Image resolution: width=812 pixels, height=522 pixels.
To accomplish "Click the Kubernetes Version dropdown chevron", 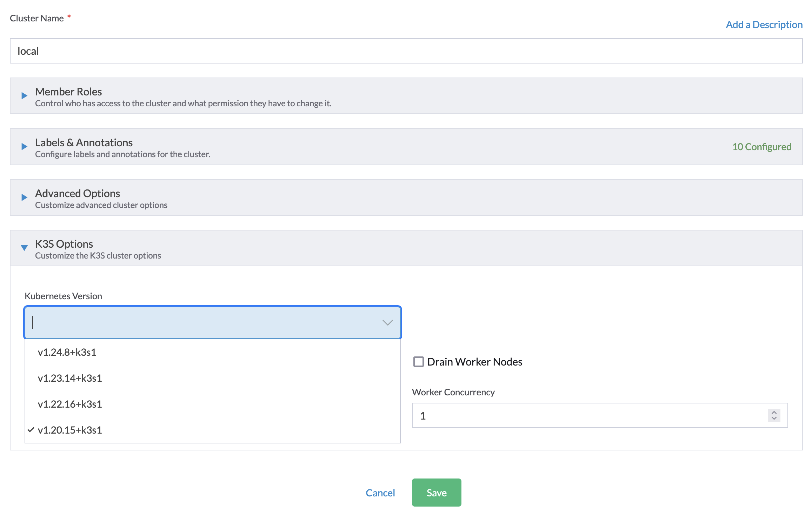I will 387,322.
